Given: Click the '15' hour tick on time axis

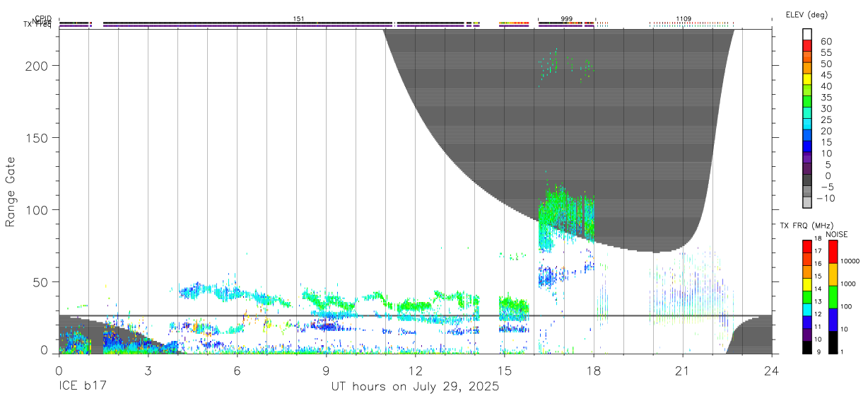Looking at the screenshot, I should 505,371.
